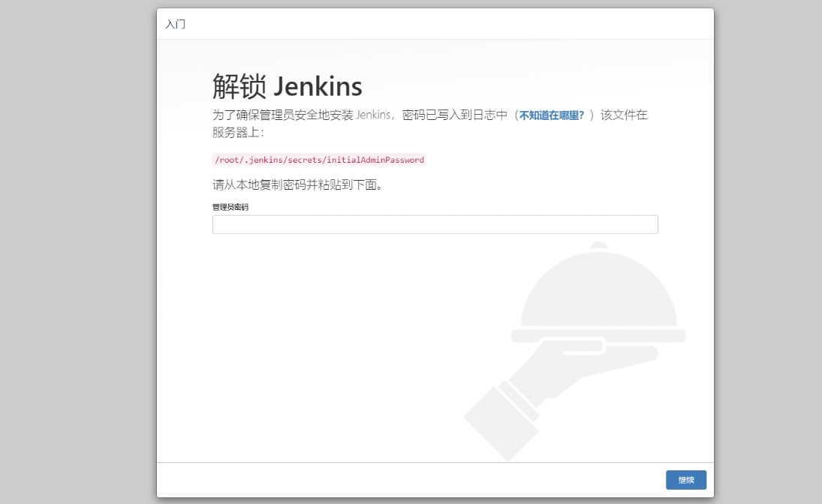Click the 管理员密码 field label
Image resolution: width=822 pixels, height=504 pixels.
coord(230,207)
